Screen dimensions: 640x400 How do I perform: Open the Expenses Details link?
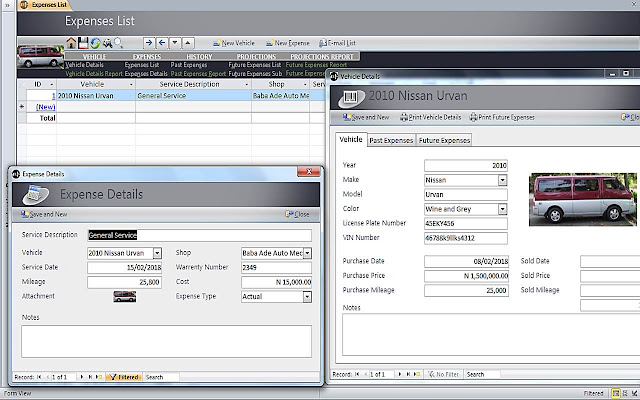pyautogui.click(x=146, y=73)
